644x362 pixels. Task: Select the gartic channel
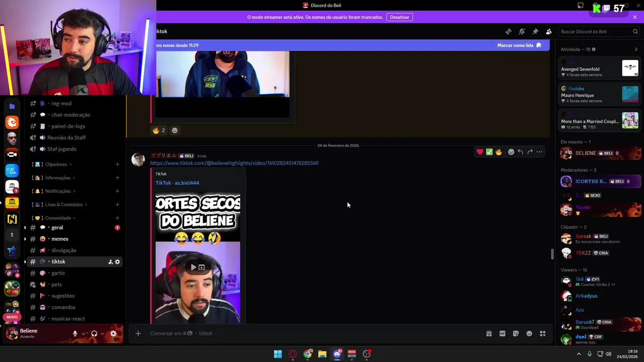tap(74, 273)
